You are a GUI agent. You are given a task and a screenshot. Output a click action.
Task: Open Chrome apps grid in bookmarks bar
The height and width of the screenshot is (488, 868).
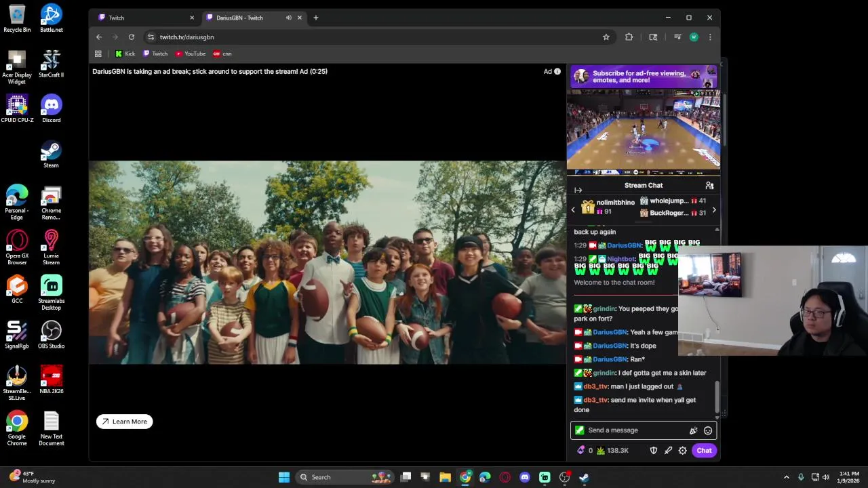[98, 54]
